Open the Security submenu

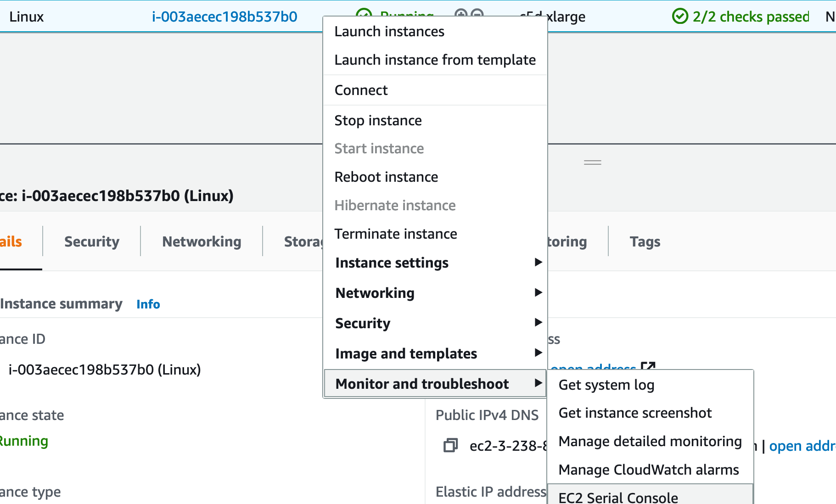click(538, 323)
